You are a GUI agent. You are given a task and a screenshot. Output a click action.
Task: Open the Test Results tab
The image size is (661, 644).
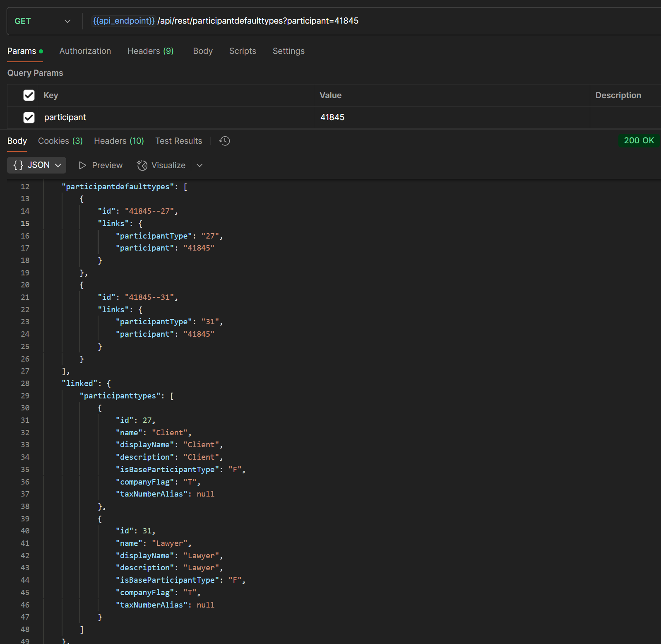coord(179,141)
